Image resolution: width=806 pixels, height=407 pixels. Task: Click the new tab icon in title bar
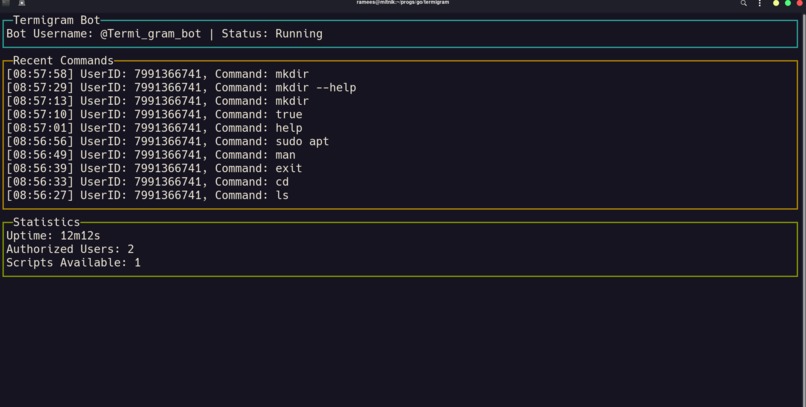(x=22, y=3)
